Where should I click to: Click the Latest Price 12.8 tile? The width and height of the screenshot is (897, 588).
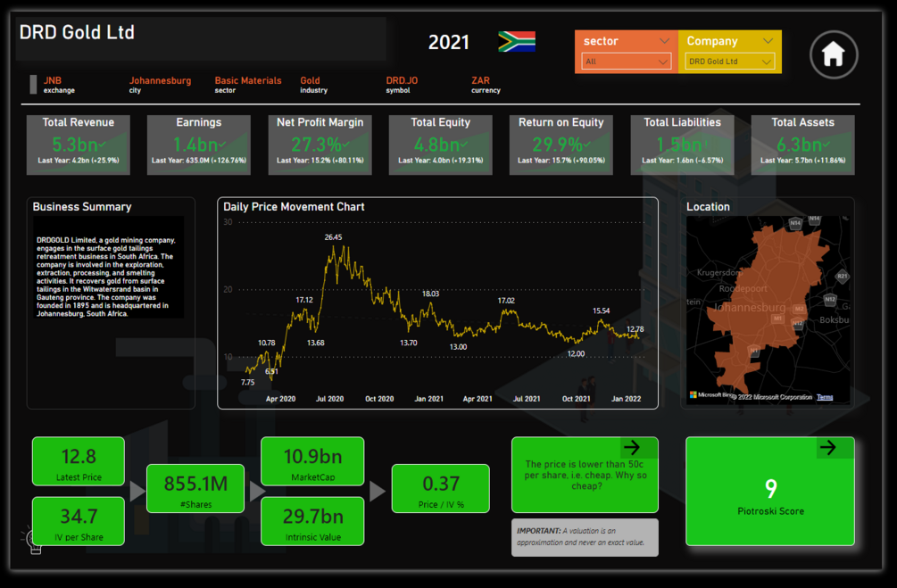79,461
